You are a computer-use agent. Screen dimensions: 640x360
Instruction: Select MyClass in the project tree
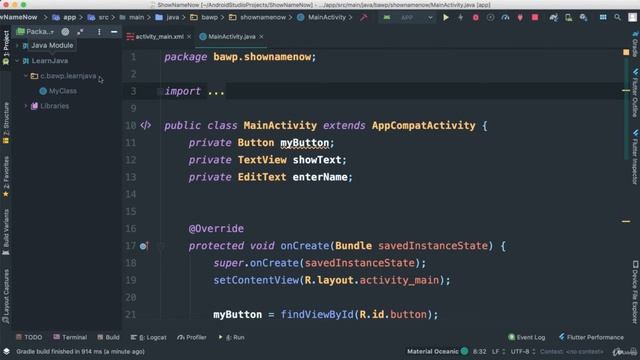pos(58,91)
